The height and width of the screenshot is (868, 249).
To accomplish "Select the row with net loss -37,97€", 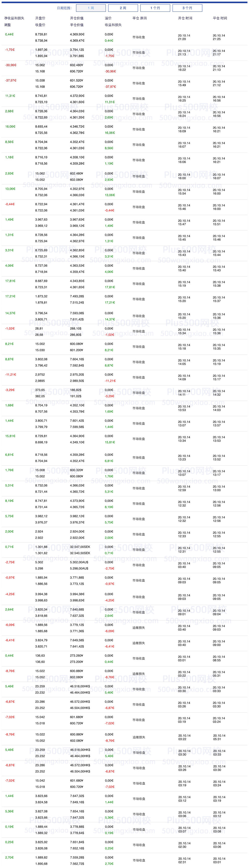I will (x=11, y=80).
